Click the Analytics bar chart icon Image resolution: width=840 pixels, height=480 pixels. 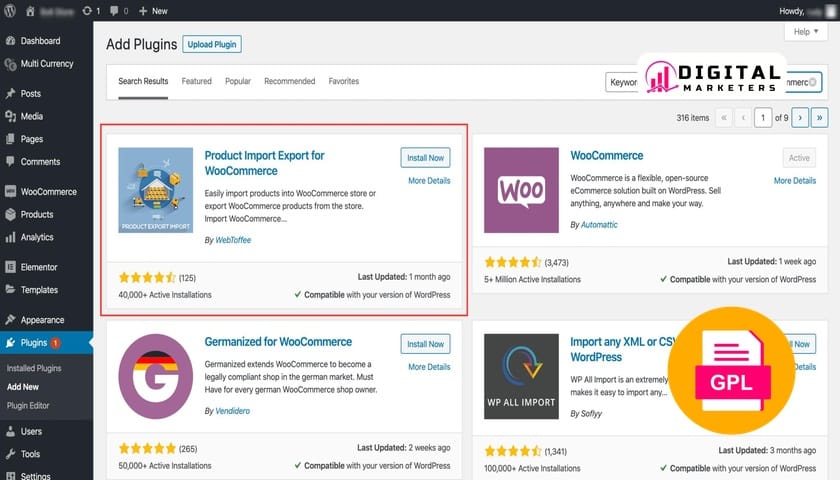coord(10,237)
